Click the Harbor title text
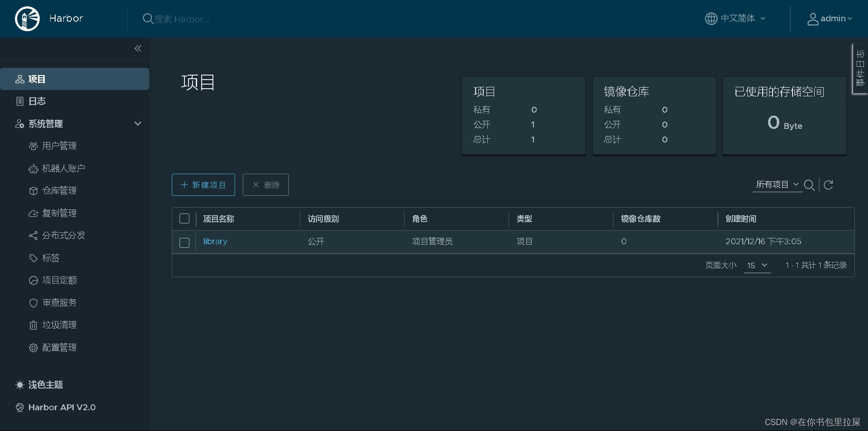 pos(66,19)
